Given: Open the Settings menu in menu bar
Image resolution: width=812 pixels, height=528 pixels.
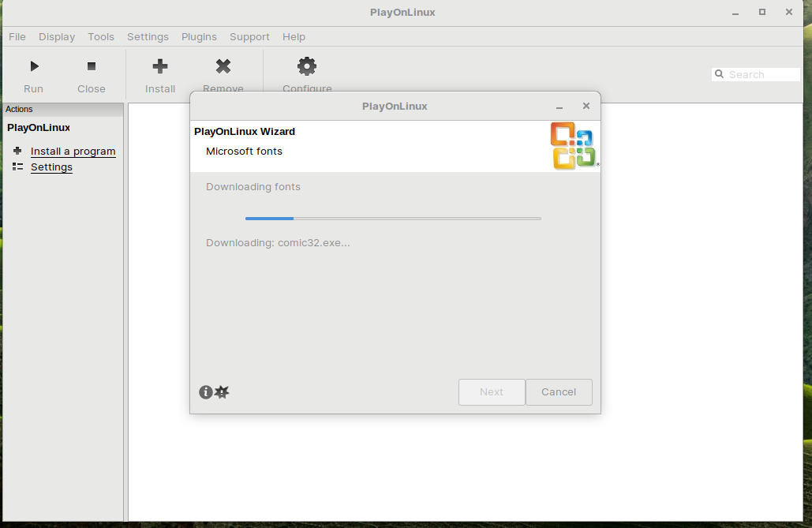Looking at the screenshot, I should coord(148,37).
